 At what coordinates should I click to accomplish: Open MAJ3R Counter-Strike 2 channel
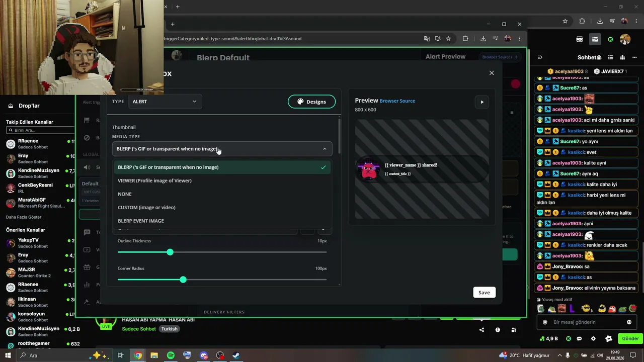pos(40,273)
